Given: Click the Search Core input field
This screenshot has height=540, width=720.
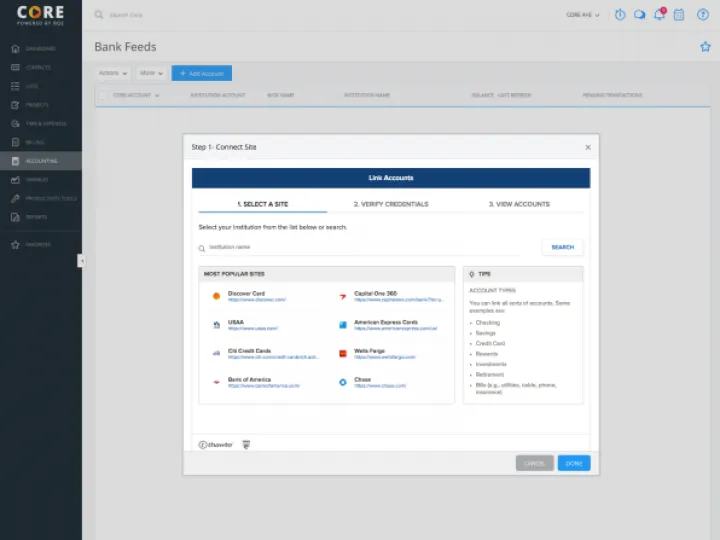Looking at the screenshot, I should (126, 15).
